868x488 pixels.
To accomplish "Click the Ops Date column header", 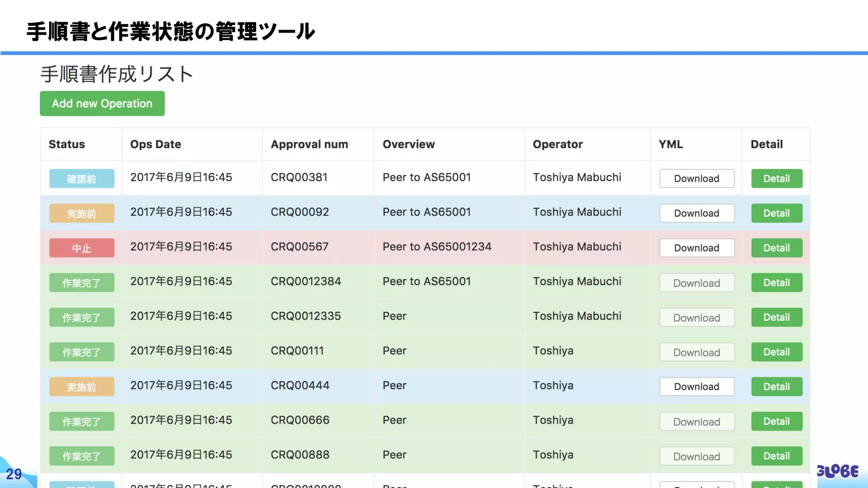I will click(x=156, y=144).
